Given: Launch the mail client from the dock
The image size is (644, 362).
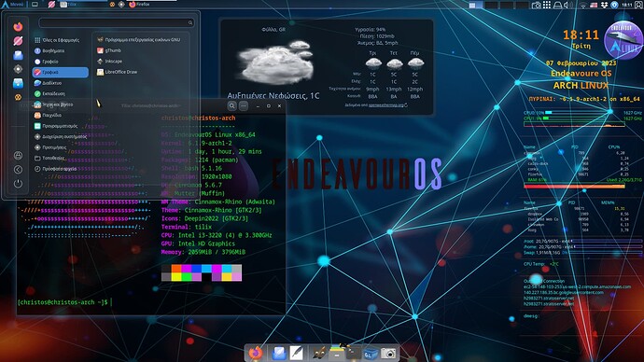Looking at the screenshot, I should [x=279, y=353].
